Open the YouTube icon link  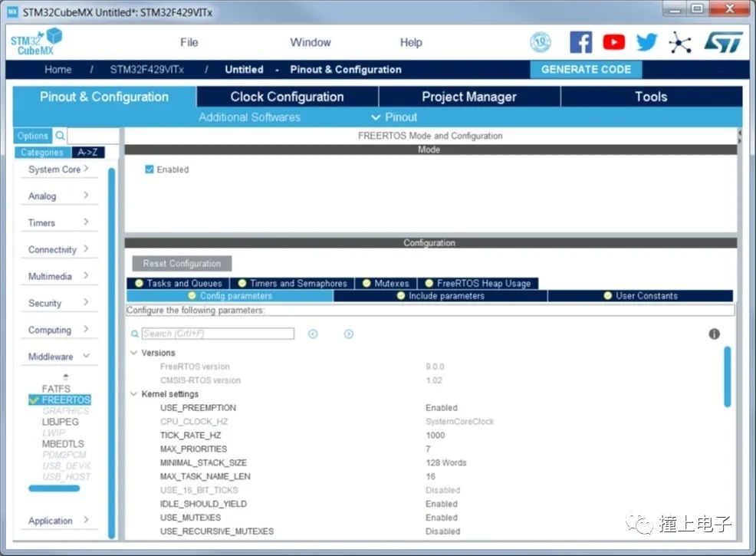[x=613, y=42]
